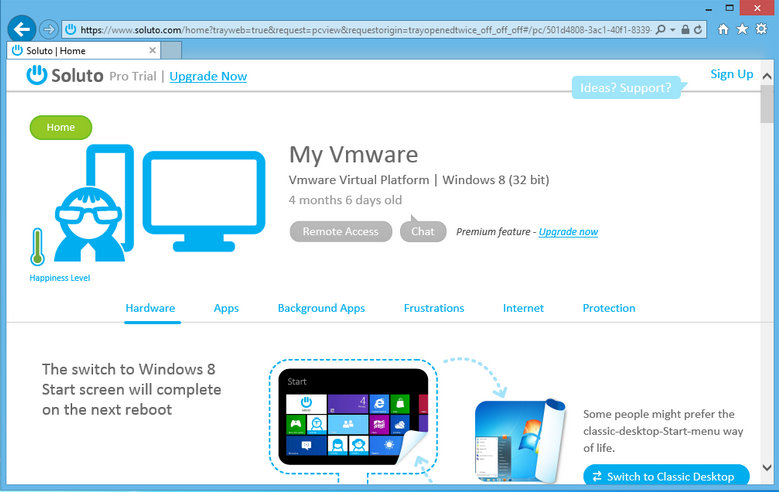
Task: Switch to the Internet tab
Action: tap(523, 308)
